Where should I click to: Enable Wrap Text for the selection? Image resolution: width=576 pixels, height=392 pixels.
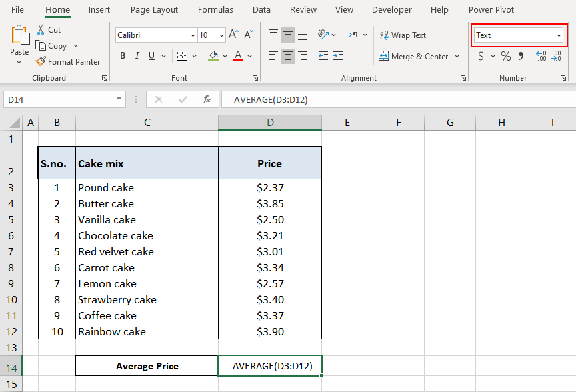pos(403,35)
